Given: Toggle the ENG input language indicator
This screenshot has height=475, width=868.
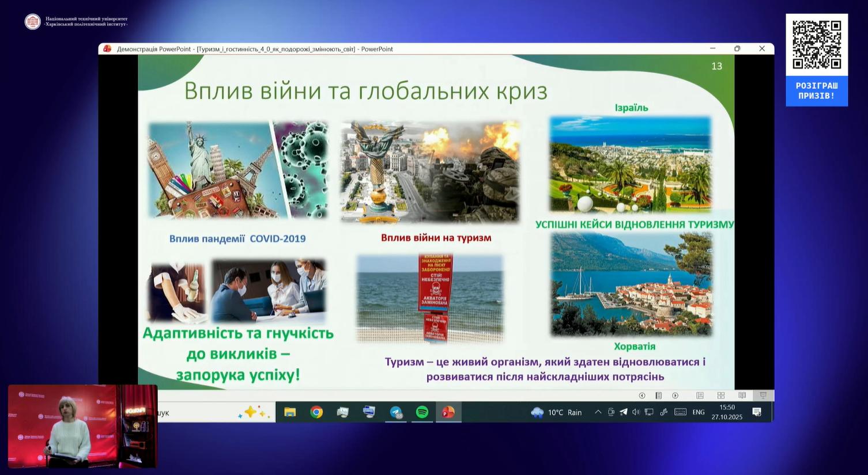Looking at the screenshot, I should [x=698, y=412].
